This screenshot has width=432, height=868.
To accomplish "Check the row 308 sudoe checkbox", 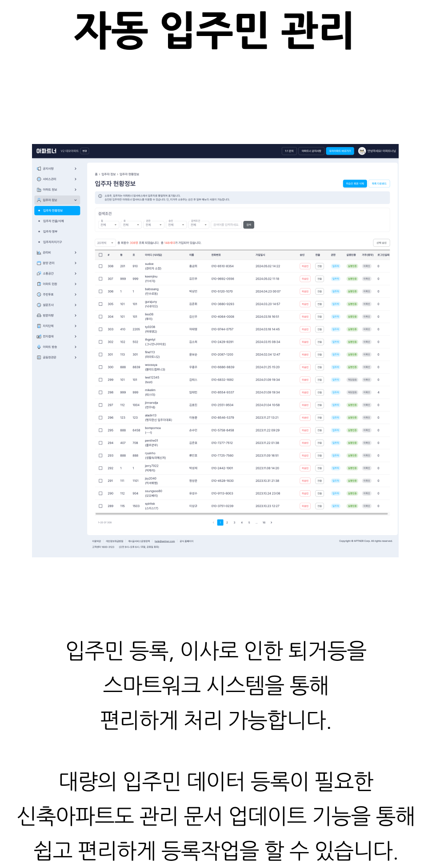I will 100,266.
